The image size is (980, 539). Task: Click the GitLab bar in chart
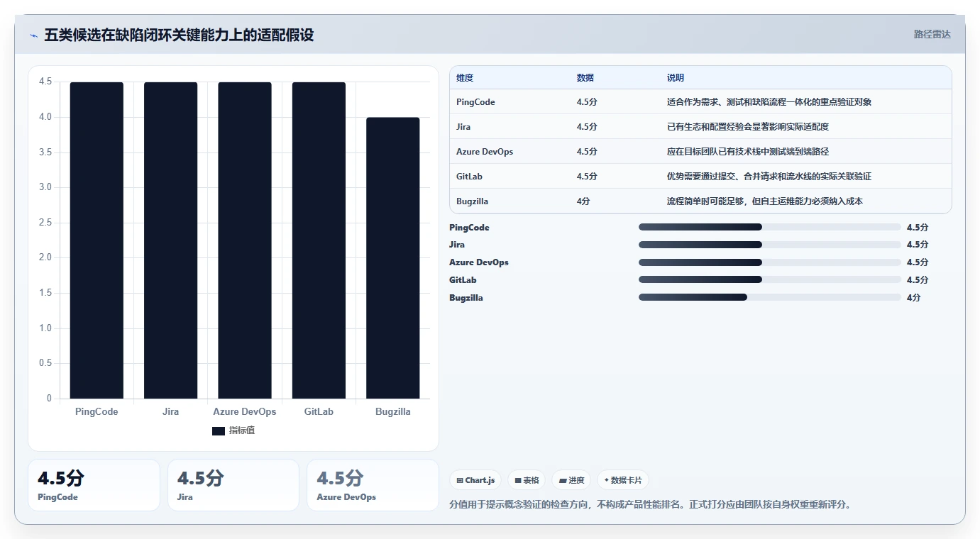point(319,240)
